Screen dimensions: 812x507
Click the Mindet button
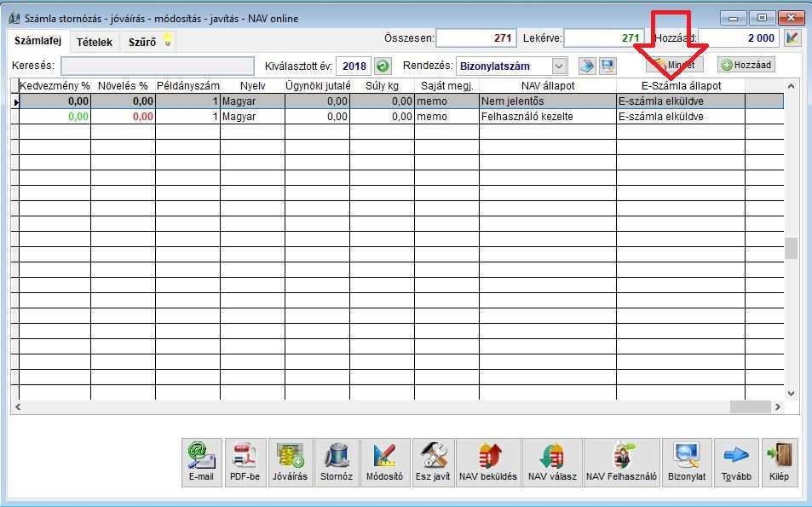675,65
